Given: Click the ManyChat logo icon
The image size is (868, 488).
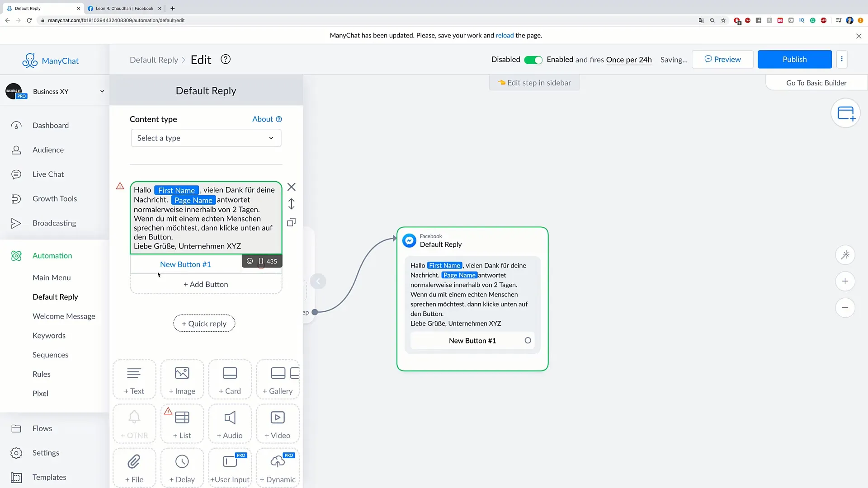Looking at the screenshot, I should pyautogui.click(x=29, y=60).
